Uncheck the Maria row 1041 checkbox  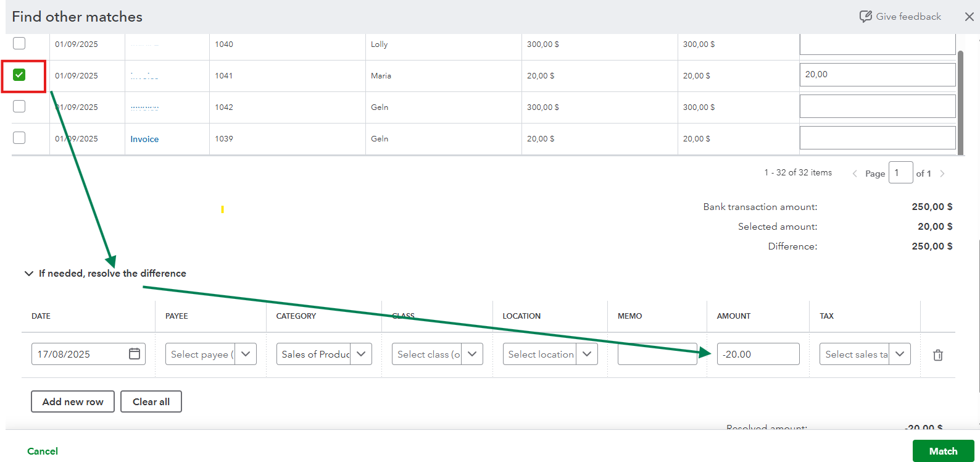tap(19, 75)
